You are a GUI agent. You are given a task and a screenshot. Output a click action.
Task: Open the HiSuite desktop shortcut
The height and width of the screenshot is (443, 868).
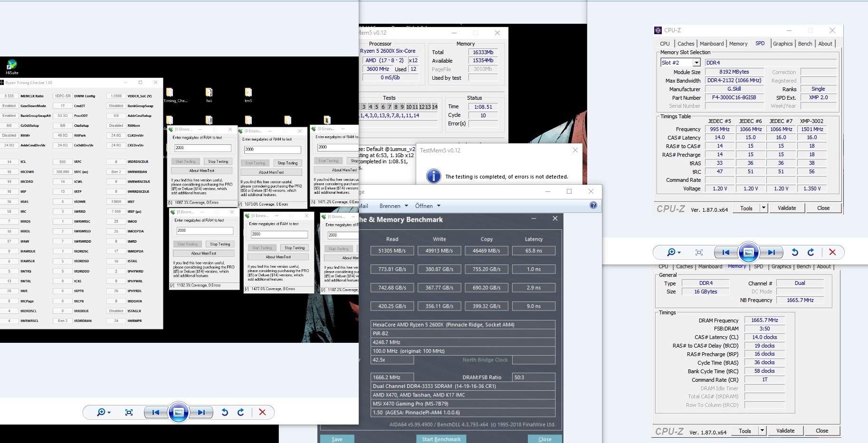(12, 67)
